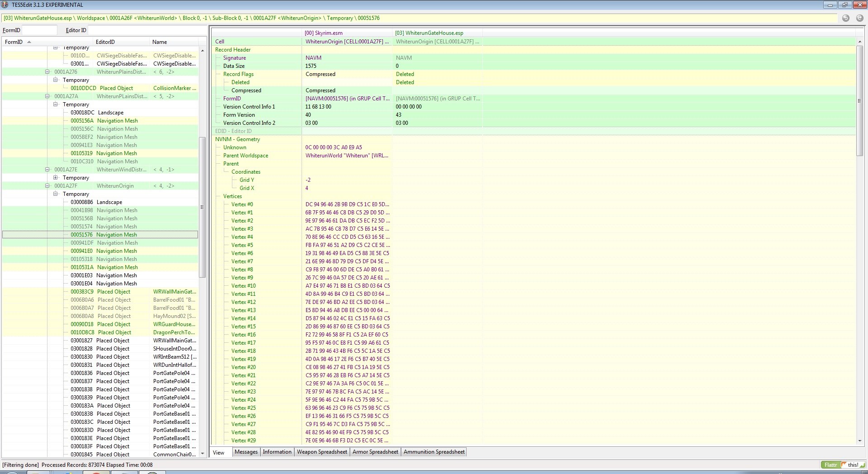
Task: Open the Weapon Spreadsheet tab
Action: click(322, 452)
